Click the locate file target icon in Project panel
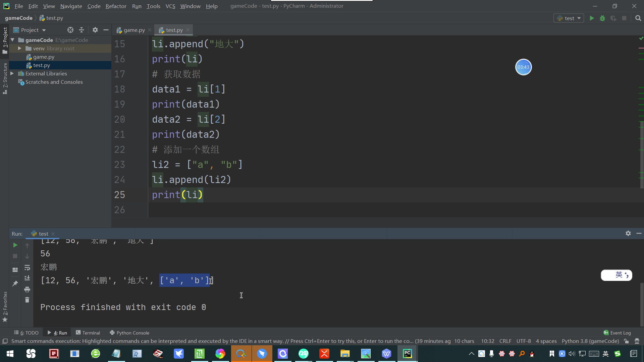The width and height of the screenshot is (644, 362). click(x=70, y=30)
